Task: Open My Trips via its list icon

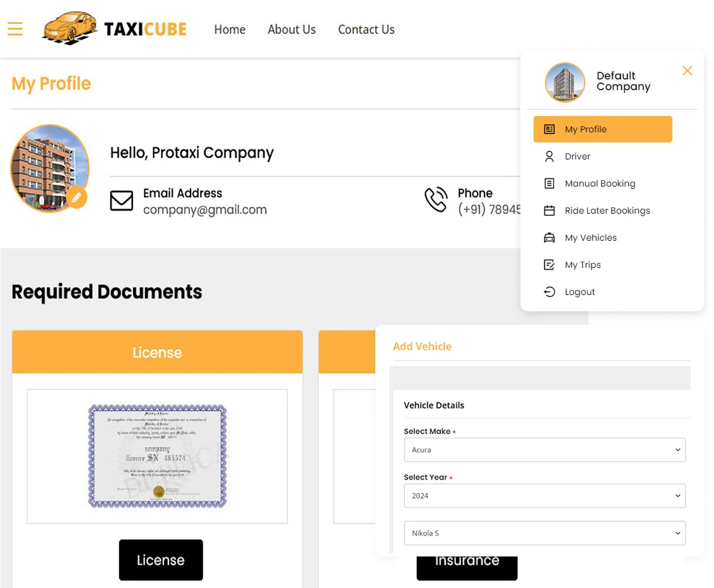Action: 548,264
